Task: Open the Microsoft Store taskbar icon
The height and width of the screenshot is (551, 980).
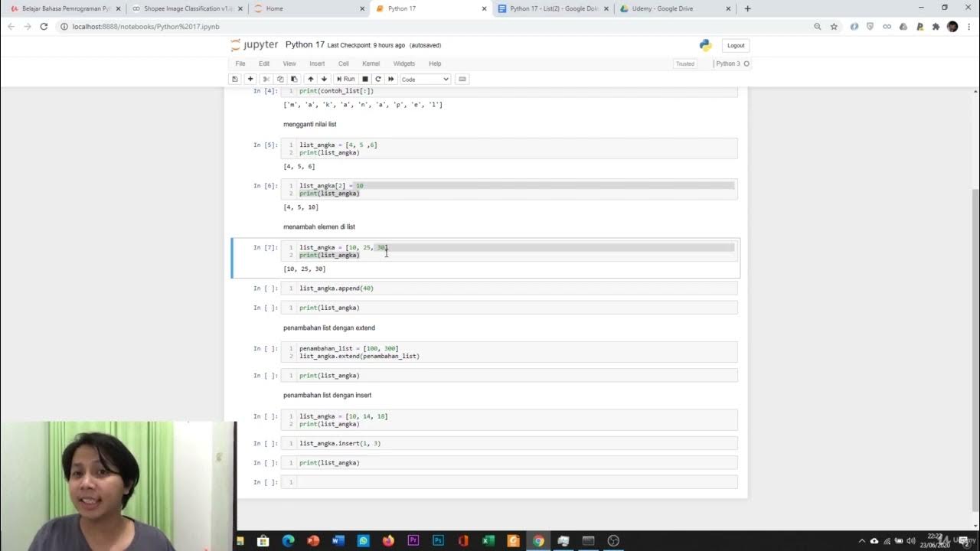Action: 263,541
